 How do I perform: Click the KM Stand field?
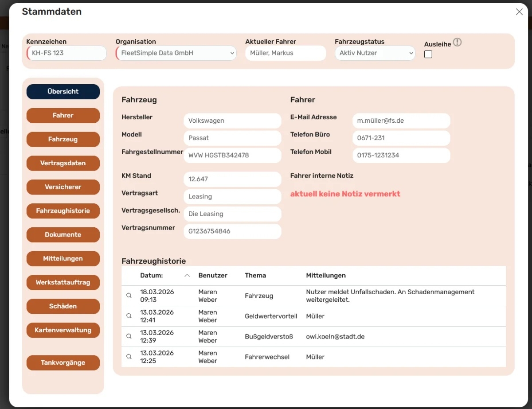coord(232,179)
